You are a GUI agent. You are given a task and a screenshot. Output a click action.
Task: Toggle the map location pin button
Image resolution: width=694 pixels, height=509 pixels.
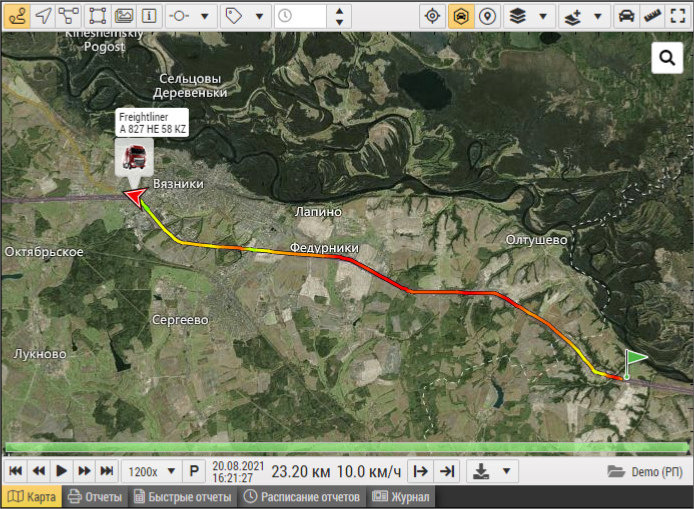click(x=487, y=16)
